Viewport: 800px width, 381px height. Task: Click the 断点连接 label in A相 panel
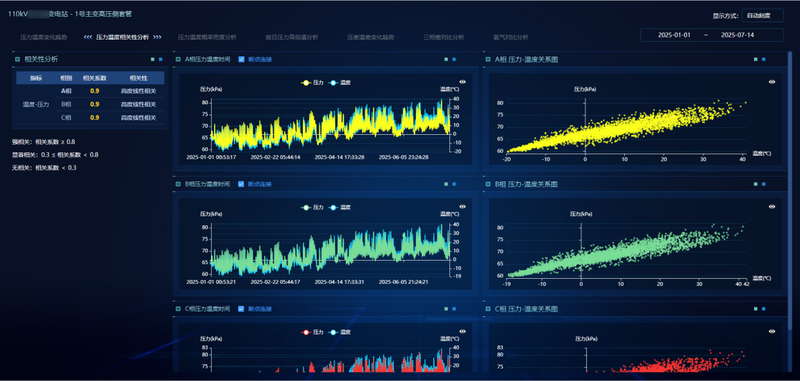click(260, 60)
